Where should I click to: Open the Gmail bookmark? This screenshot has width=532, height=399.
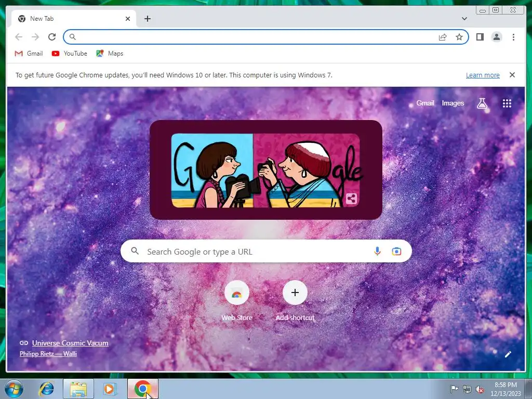(29, 54)
